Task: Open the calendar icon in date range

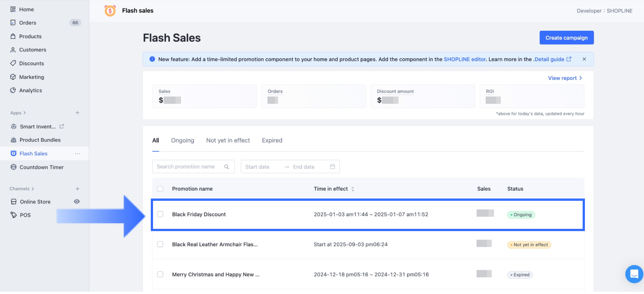Action: (333, 167)
